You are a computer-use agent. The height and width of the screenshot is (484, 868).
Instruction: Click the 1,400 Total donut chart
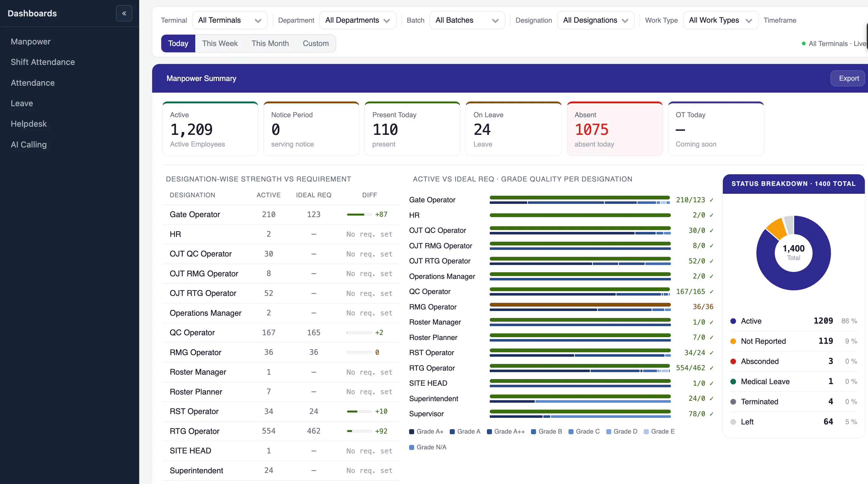[793, 253]
